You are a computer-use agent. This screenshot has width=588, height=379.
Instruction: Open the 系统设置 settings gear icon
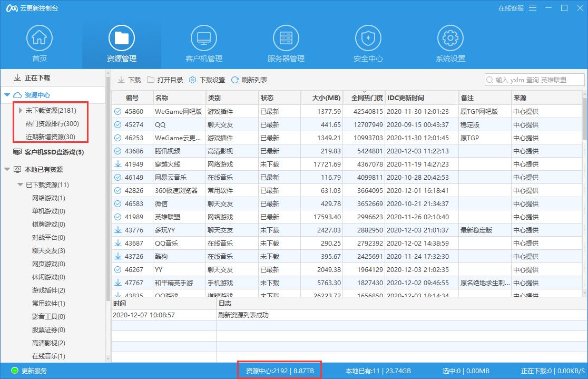[x=449, y=37]
